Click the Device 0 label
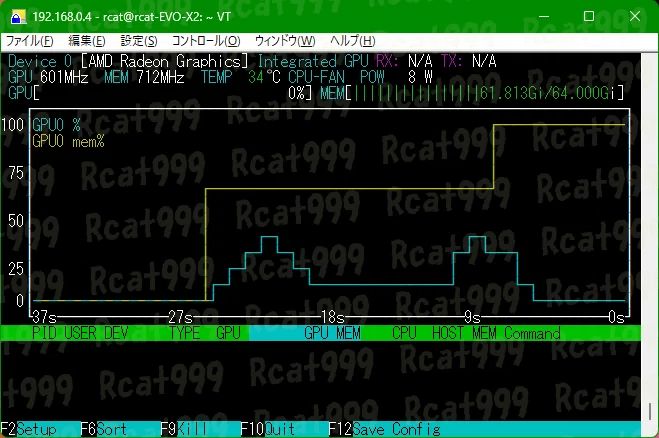Viewport: 659px width, 438px height. coord(40,61)
